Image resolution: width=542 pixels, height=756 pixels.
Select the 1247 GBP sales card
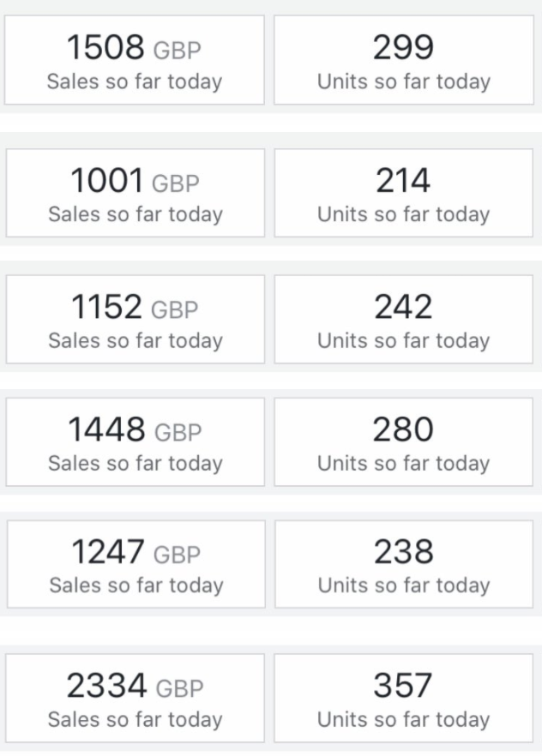click(135, 564)
